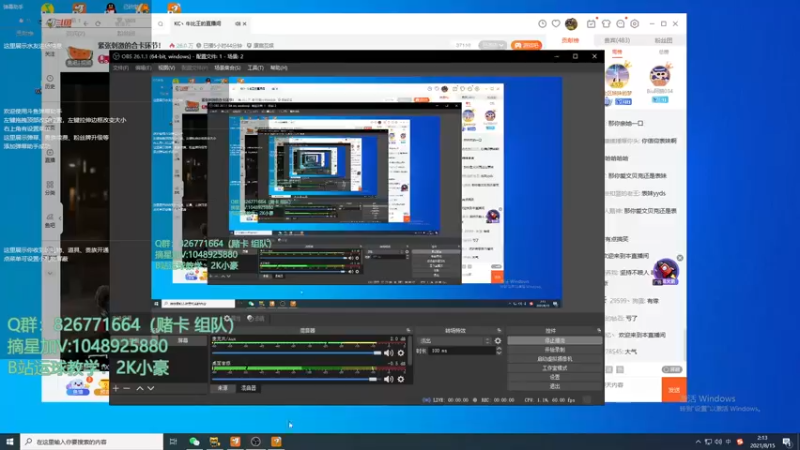
Task: Open source properties gear button above mixer
Action: click(231, 318)
